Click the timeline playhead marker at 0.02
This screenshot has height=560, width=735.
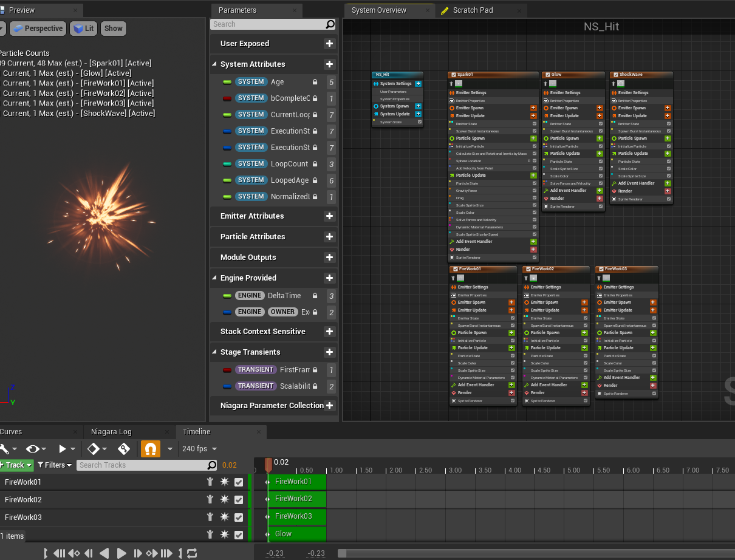point(268,465)
